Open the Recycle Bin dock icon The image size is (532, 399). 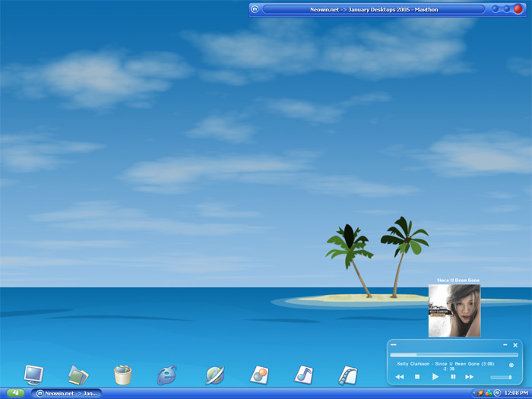click(122, 375)
